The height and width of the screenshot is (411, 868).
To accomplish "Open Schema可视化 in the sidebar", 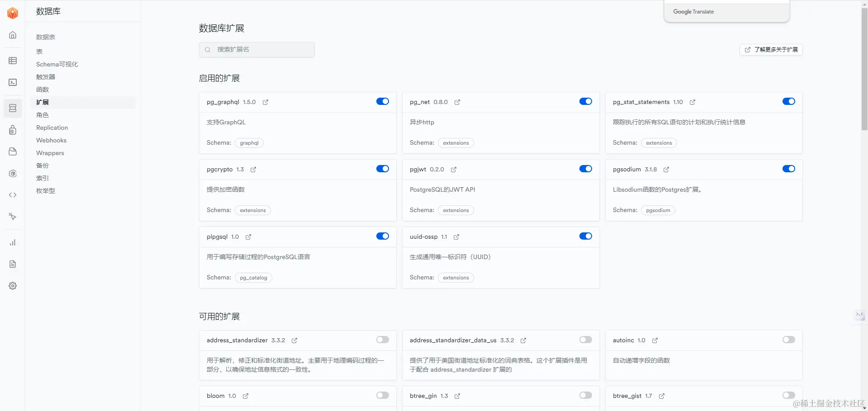I will pyautogui.click(x=57, y=64).
